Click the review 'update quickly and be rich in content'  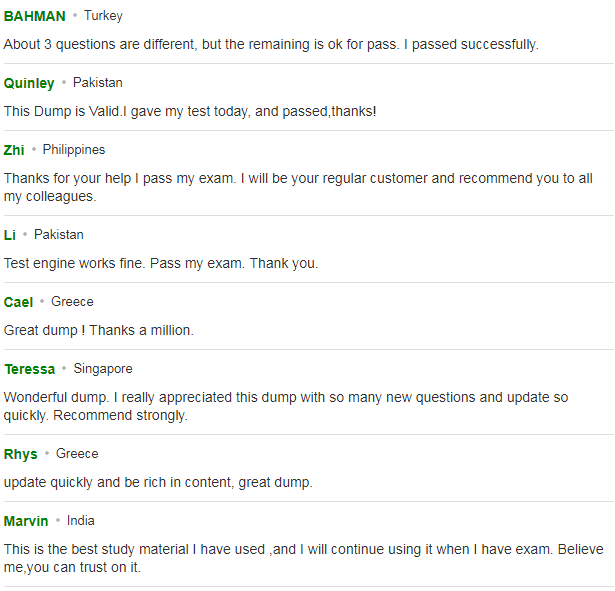[158, 482]
